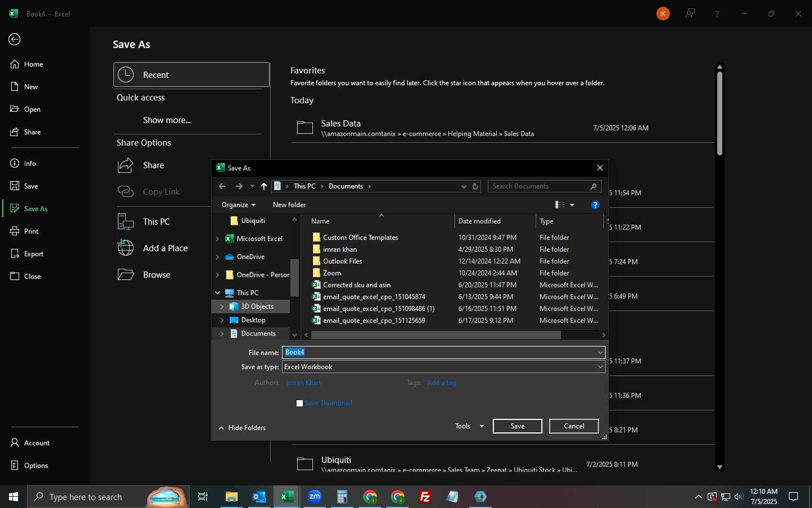
Task: Refresh the Documents folder listing
Action: point(475,186)
